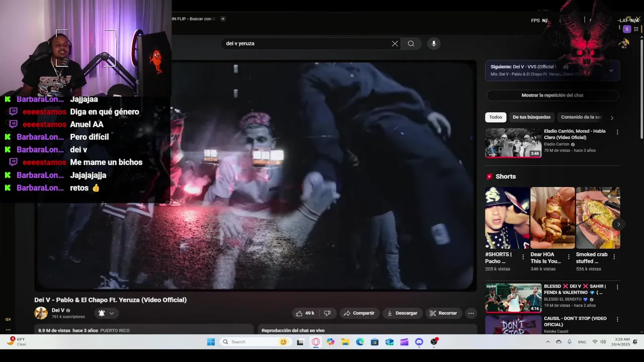Open options for Smoked crab short
This screenshot has width=644, height=362.
coord(614,256)
